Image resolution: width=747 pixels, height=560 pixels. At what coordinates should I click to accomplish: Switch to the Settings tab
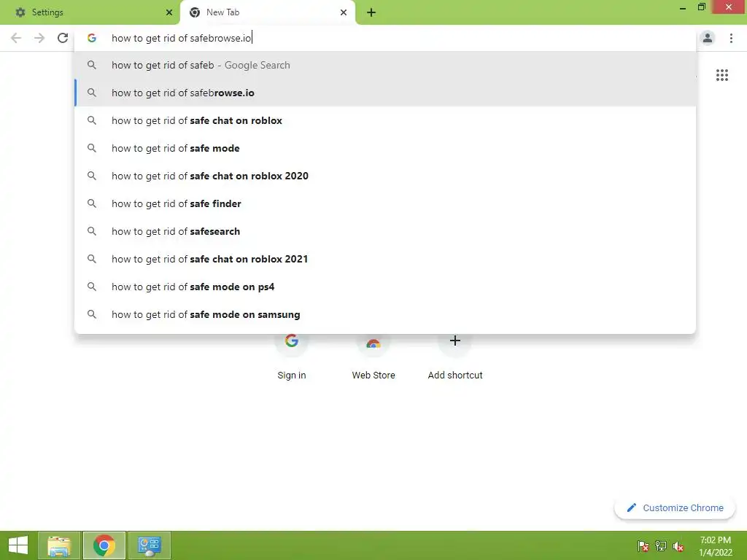tap(90, 12)
